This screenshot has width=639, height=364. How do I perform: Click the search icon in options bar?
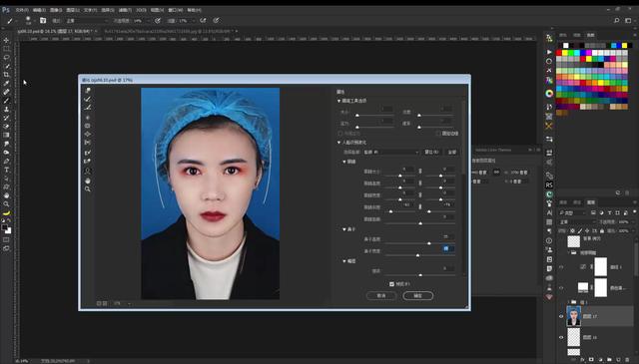click(617, 20)
